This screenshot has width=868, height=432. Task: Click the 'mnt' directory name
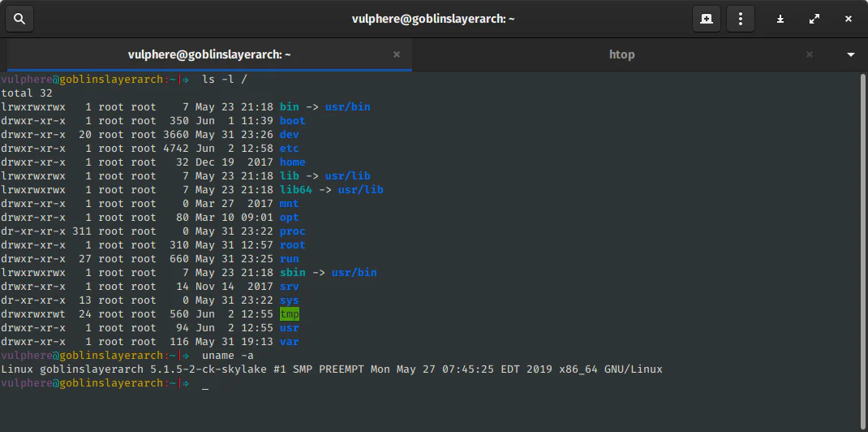[x=289, y=203]
